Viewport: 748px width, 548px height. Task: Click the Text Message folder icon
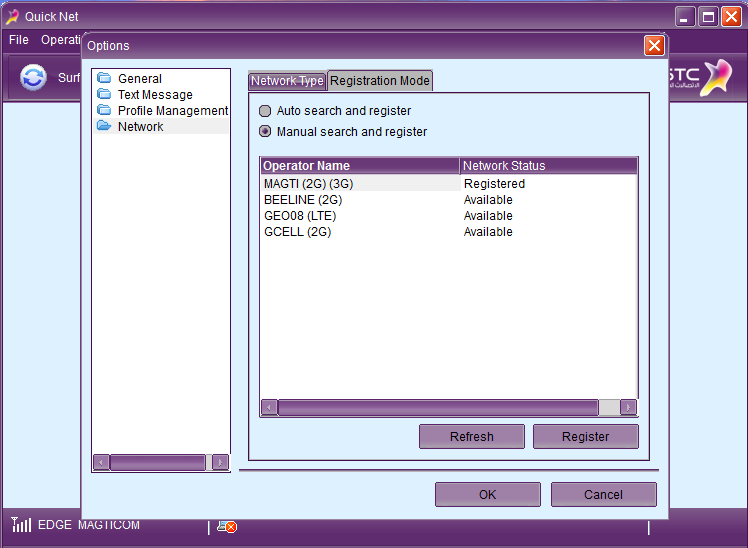pos(104,94)
